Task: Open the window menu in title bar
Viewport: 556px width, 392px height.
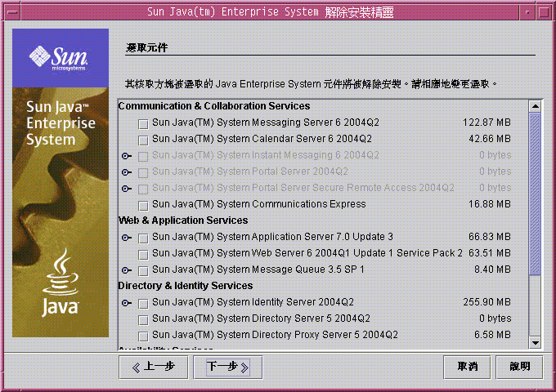Action: pyautogui.click(x=12, y=12)
